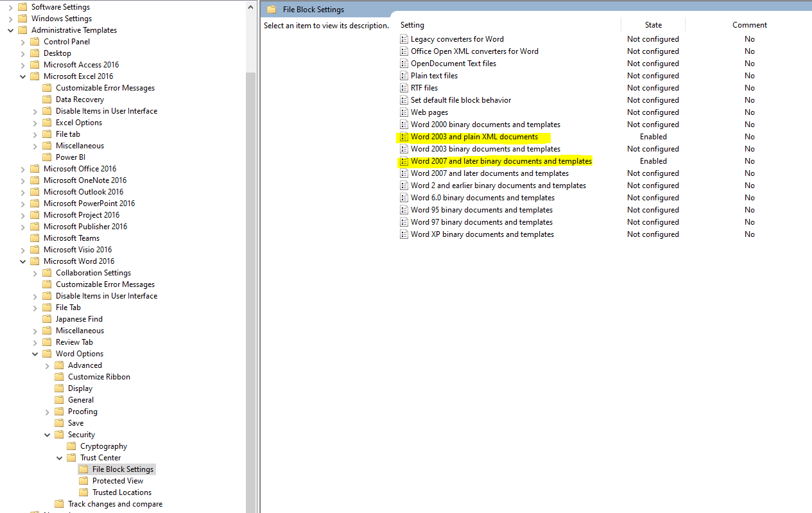Collapse the Trust Center node
The width and height of the screenshot is (812, 513).
click(59, 458)
